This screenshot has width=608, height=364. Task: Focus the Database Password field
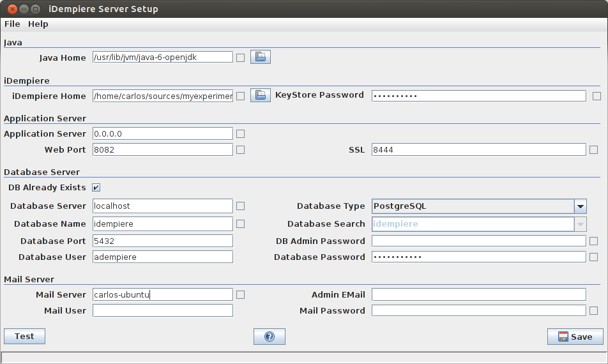[479, 257]
